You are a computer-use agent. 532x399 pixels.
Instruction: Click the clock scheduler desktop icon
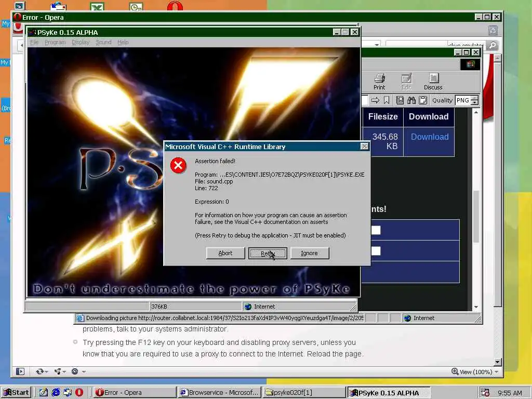point(136,6)
